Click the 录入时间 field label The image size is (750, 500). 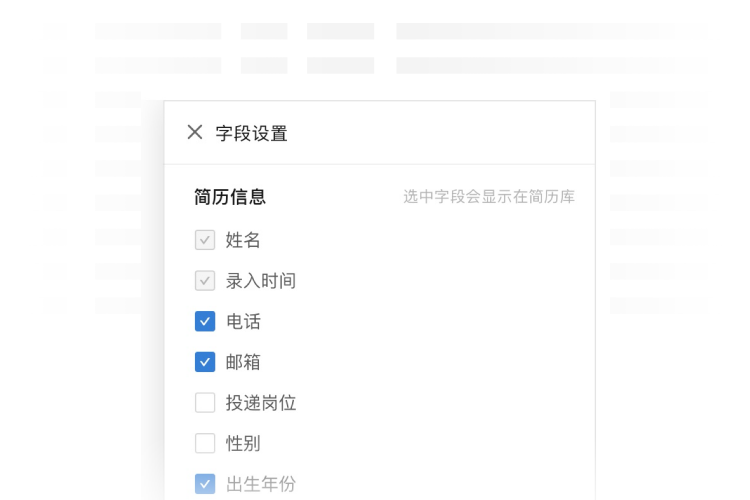(261, 281)
